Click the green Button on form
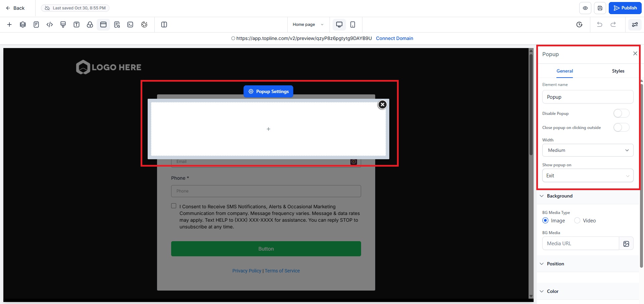Screen dimensions: 644x304 pos(266,249)
